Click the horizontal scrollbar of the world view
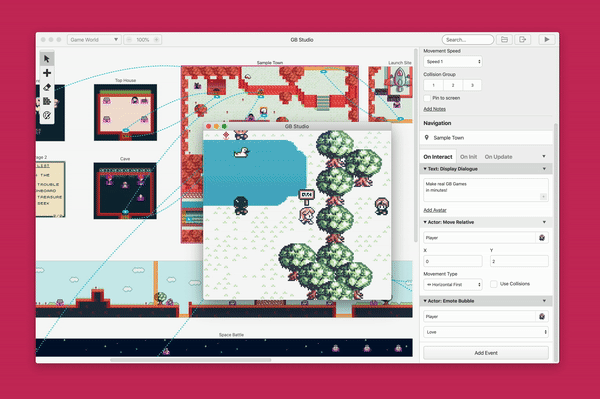Screen dimensions: 600x399 (191, 360)
